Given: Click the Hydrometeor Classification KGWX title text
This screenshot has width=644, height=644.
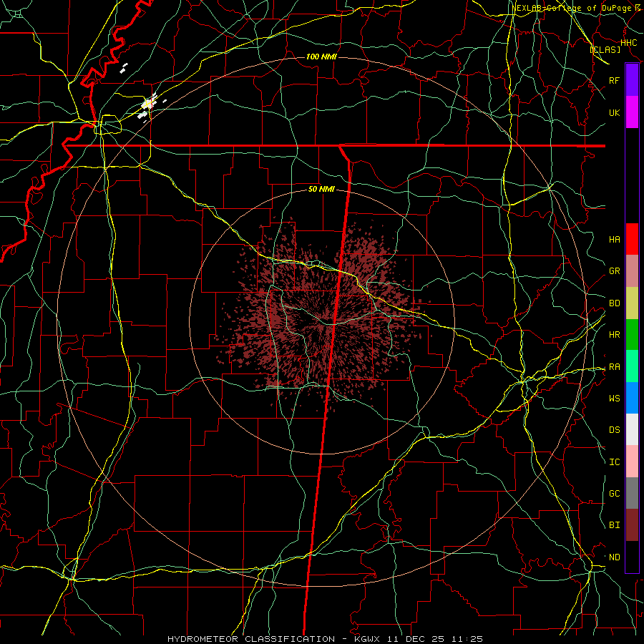Looking at the screenshot, I should 325,639.
